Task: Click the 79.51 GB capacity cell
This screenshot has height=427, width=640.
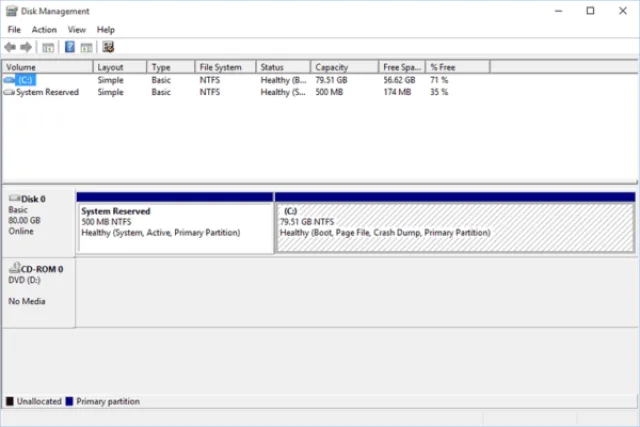Action: point(331,80)
